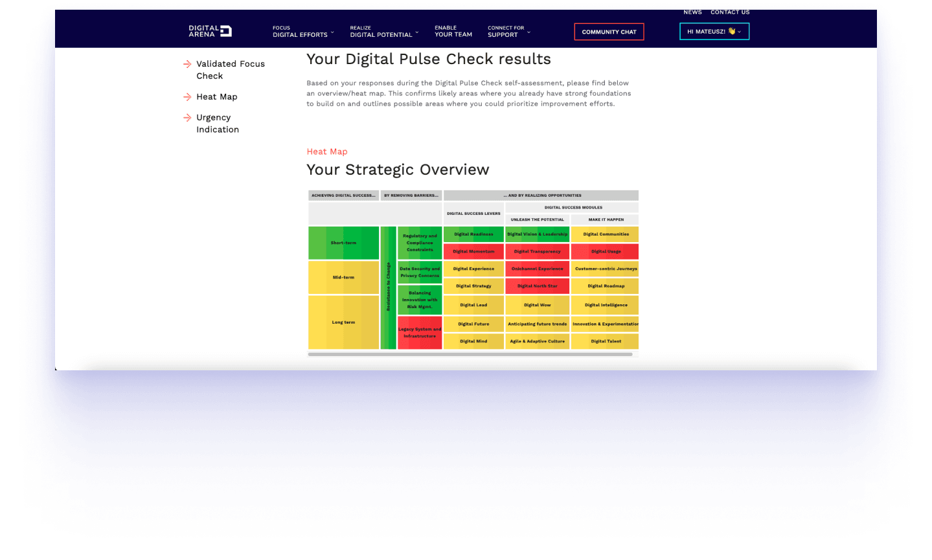Click the red Digital Momentum cell
Image resolution: width=932 pixels, height=560 pixels.
tap(473, 251)
